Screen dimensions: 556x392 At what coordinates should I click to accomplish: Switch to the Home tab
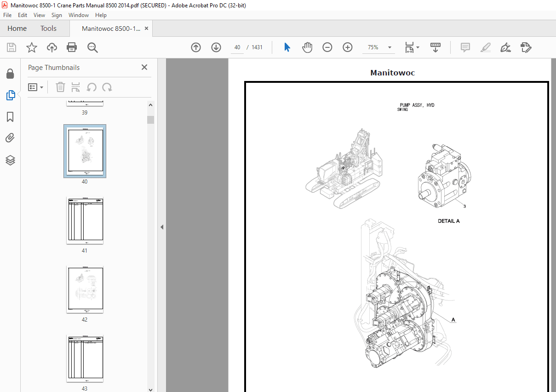pos(17,28)
